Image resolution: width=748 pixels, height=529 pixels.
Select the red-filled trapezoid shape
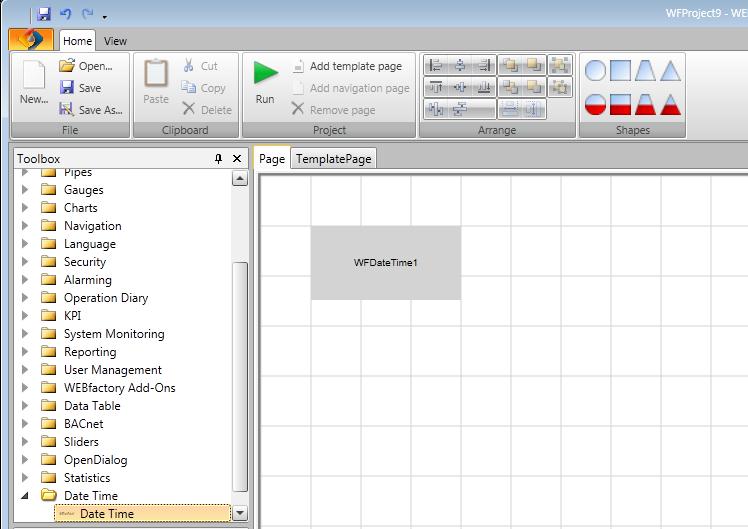tap(645, 104)
